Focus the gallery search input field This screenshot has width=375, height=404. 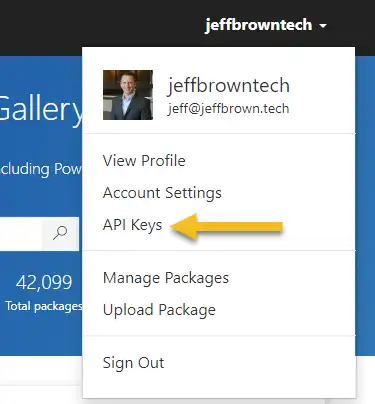click(x=21, y=233)
